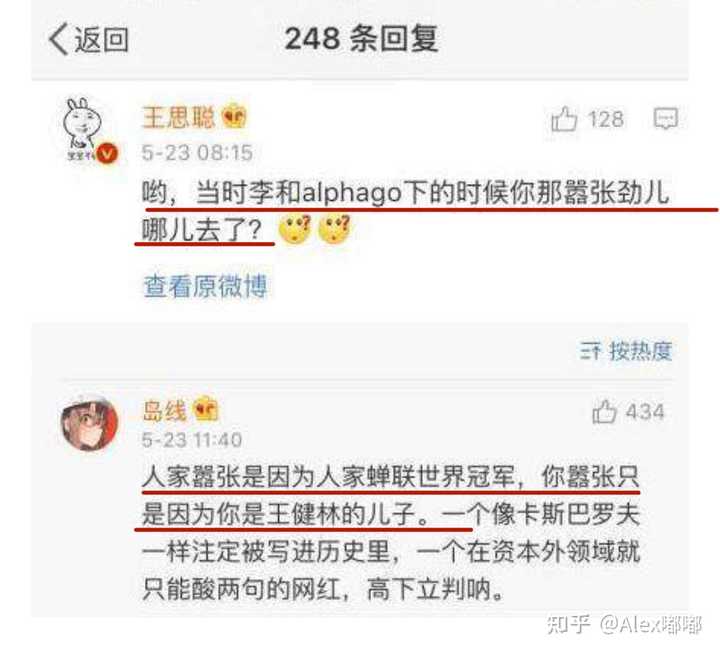
Task: Click the 128 like count
Action: (606, 119)
